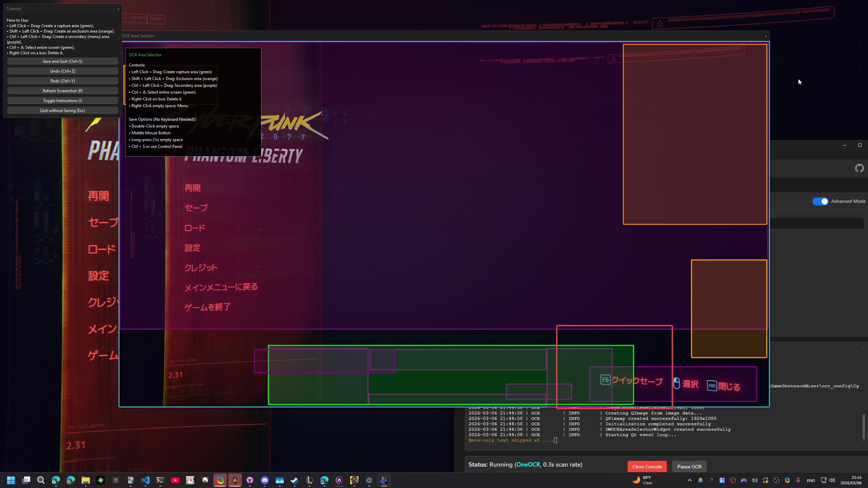Click the mouse icon beside 選択
This screenshot has height=488, width=868.
676,383
